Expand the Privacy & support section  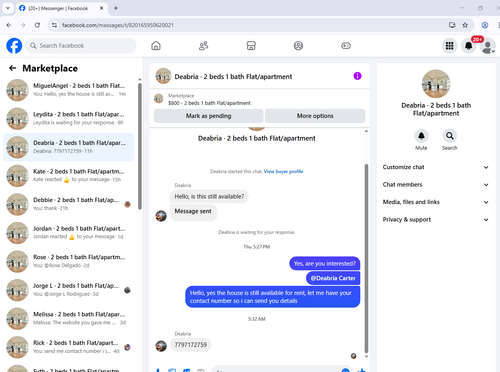436,219
